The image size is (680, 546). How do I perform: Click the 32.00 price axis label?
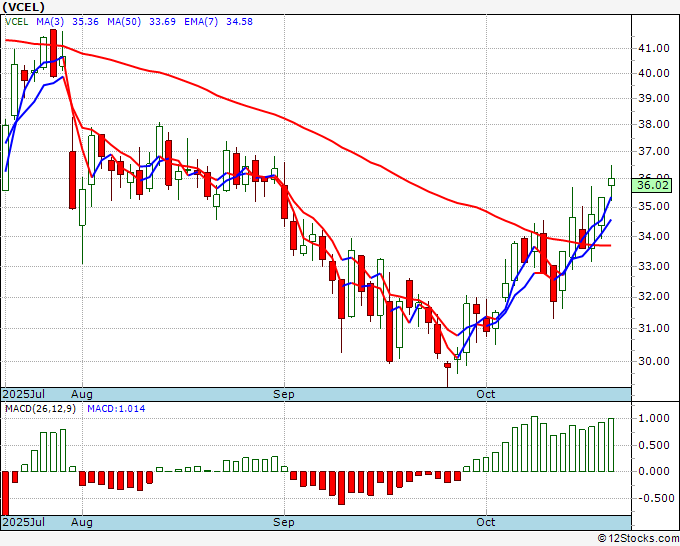[654, 297]
